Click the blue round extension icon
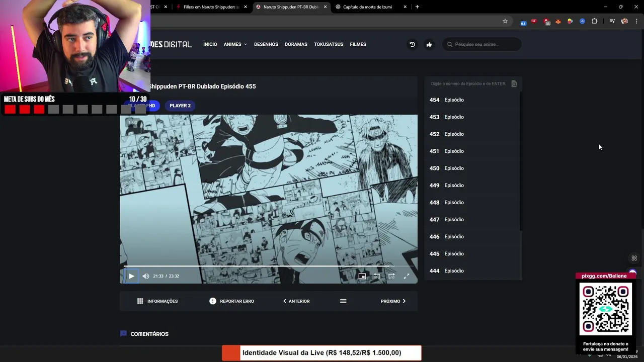 [582, 21]
